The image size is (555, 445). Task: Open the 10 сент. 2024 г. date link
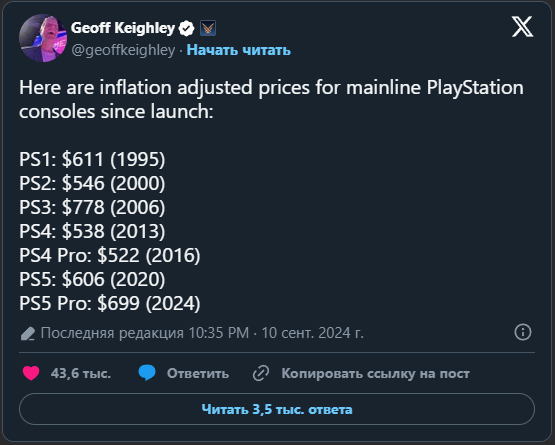tap(313, 333)
